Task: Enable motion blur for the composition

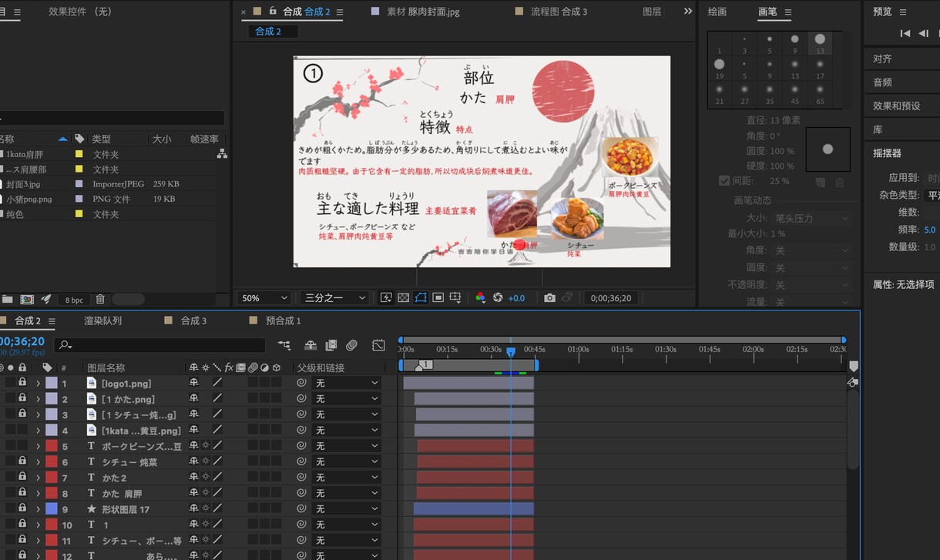Action: point(351,345)
